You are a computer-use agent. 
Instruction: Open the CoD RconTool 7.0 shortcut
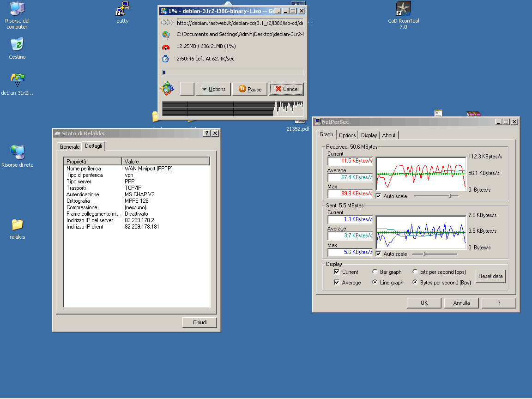coord(403,9)
